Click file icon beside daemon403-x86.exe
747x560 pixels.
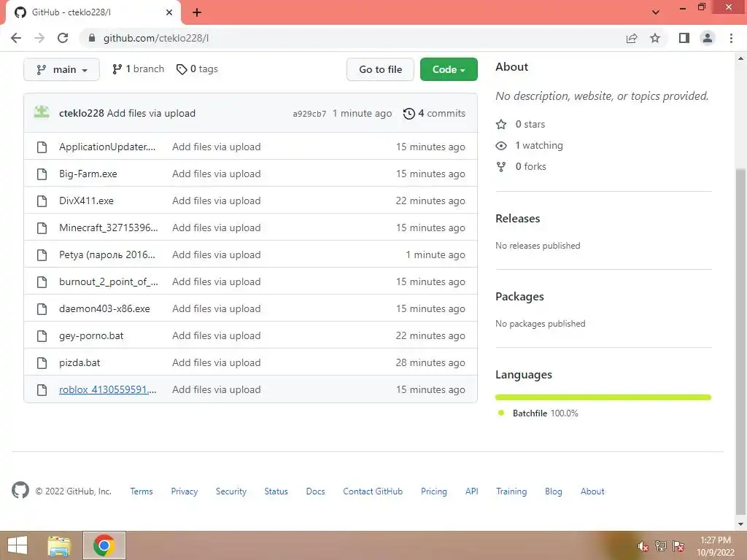click(x=42, y=308)
